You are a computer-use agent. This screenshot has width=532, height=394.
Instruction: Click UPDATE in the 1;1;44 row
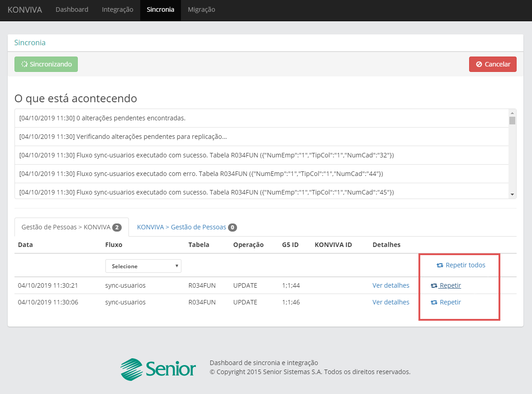click(245, 285)
